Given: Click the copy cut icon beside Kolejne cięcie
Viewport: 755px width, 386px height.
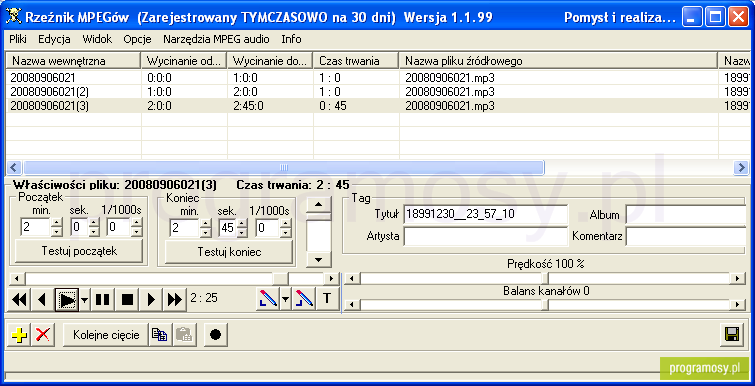Looking at the screenshot, I should (160, 335).
